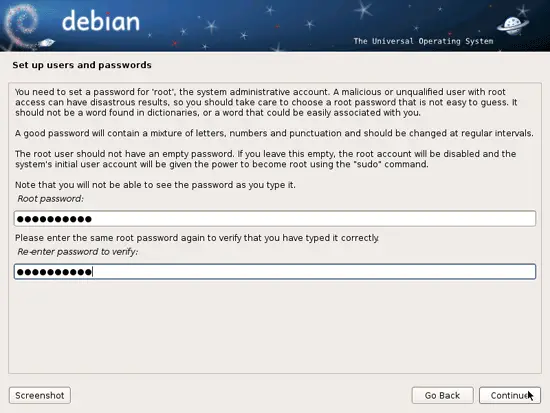Screen dimensions: 550x413
Task: Click the debian wordmark in header
Action: click(101, 21)
